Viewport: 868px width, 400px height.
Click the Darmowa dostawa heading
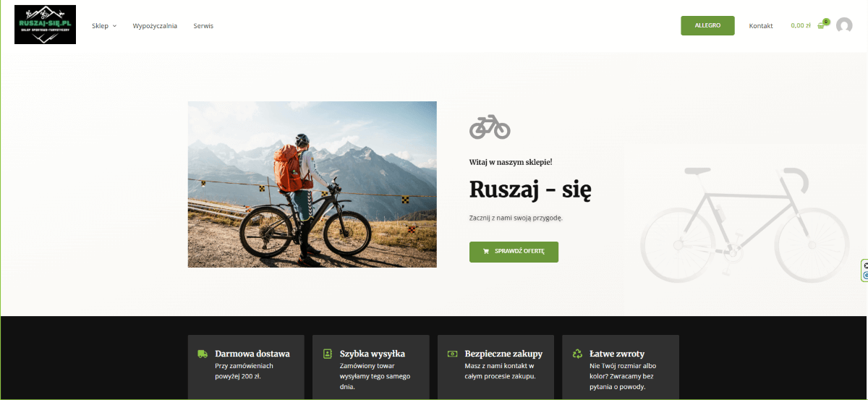[x=252, y=354]
